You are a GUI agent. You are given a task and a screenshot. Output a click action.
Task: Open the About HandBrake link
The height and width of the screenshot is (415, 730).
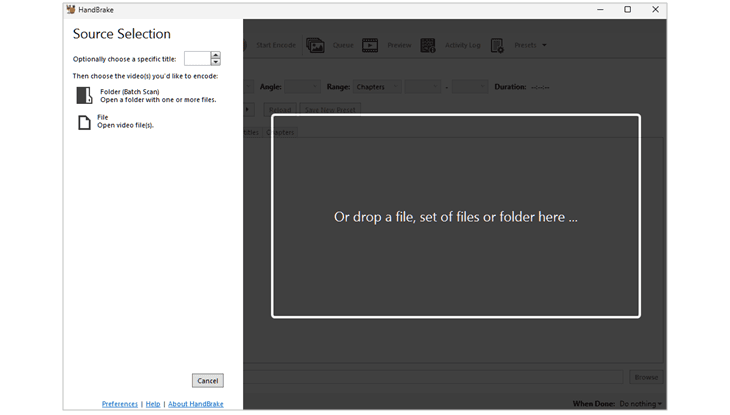pyautogui.click(x=196, y=404)
